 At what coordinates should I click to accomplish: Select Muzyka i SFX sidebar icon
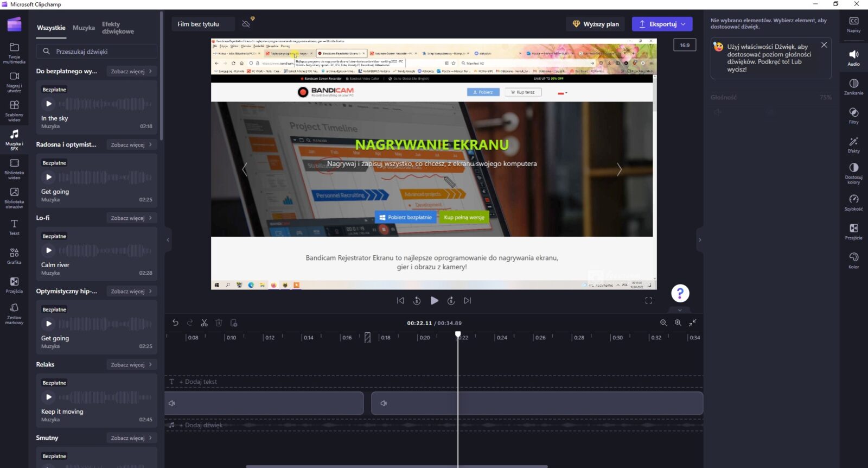click(14, 140)
